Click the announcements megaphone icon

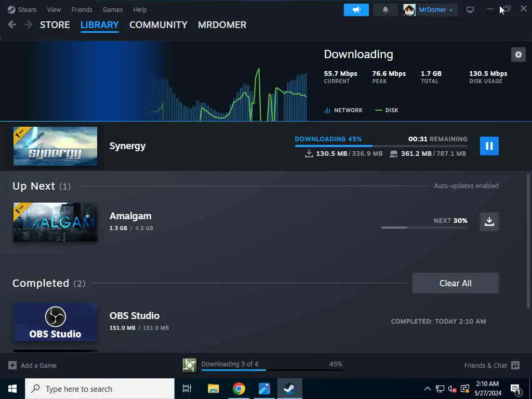pyautogui.click(x=356, y=10)
